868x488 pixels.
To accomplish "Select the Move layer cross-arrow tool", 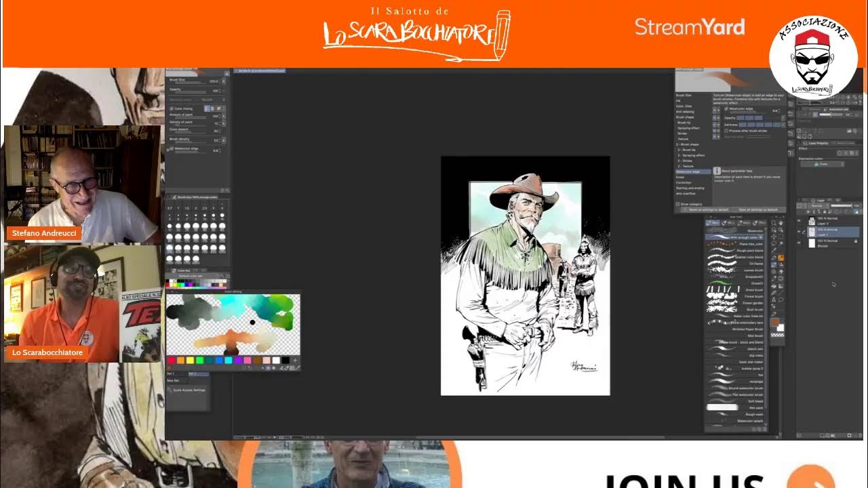I will 774,237.
